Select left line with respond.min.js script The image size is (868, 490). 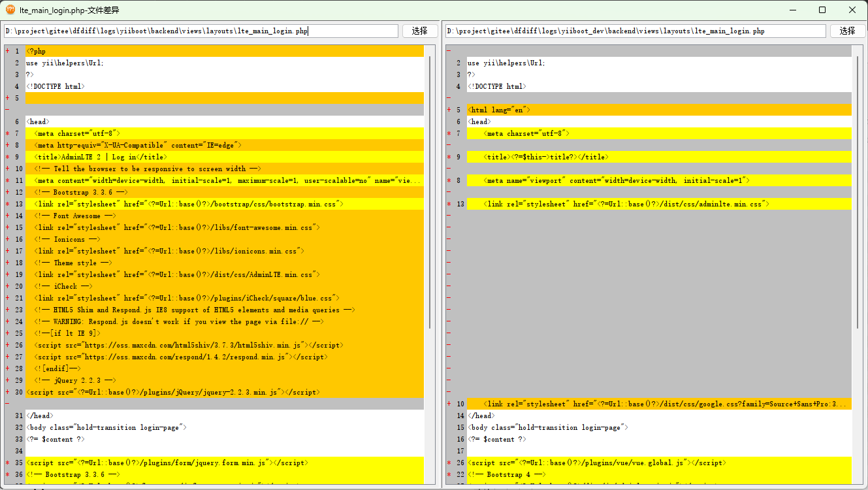click(x=225, y=357)
